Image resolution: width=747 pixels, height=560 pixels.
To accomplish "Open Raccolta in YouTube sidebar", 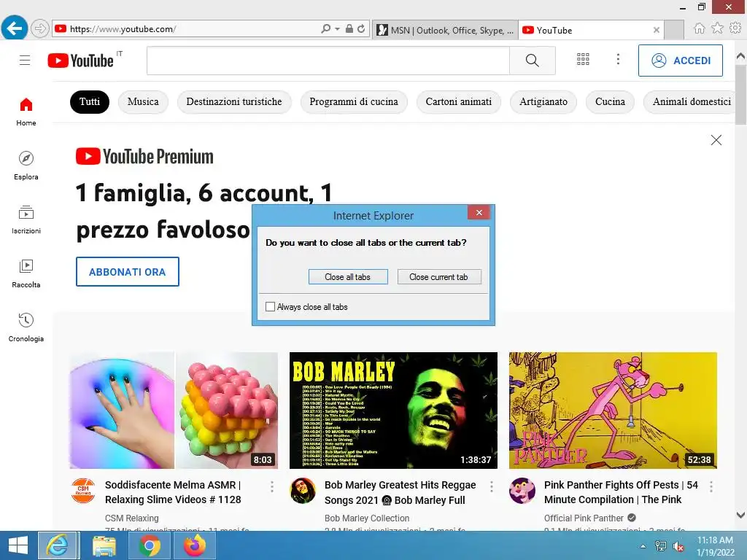I will pos(26,273).
